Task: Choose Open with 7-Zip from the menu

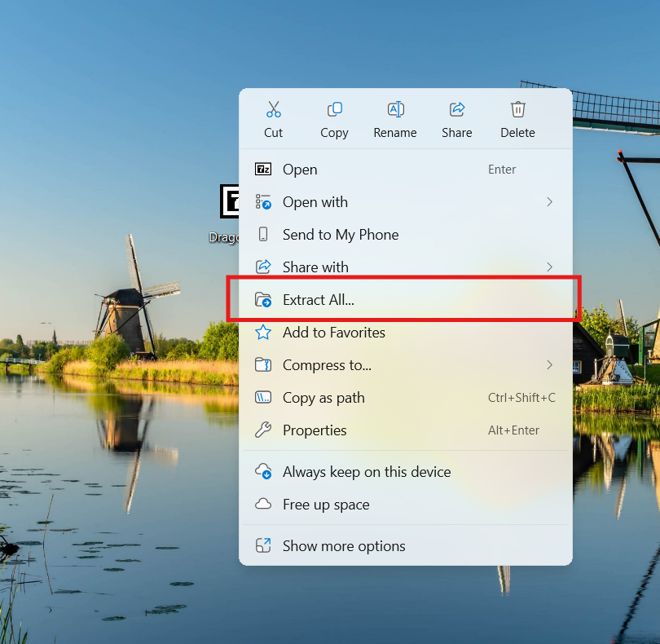Action: point(300,170)
